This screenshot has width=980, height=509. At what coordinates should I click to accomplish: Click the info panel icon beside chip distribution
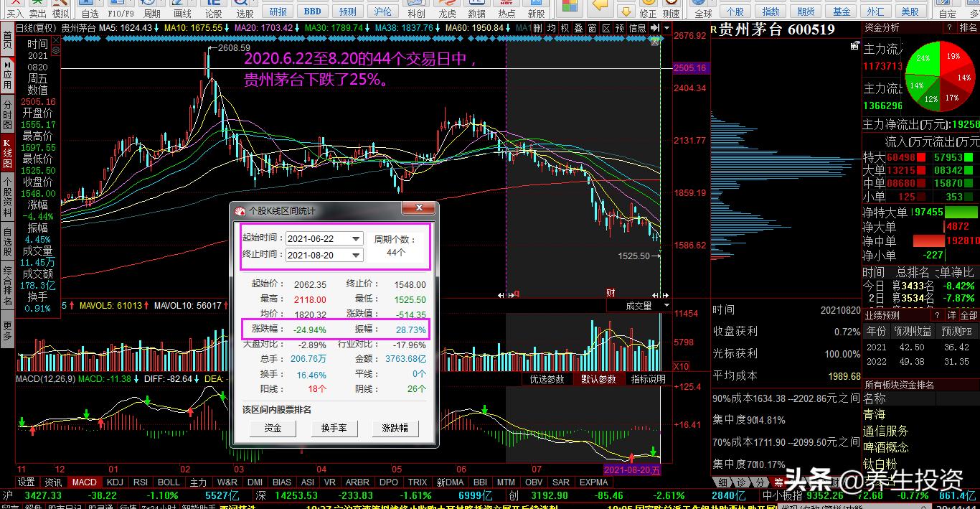(x=854, y=46)
